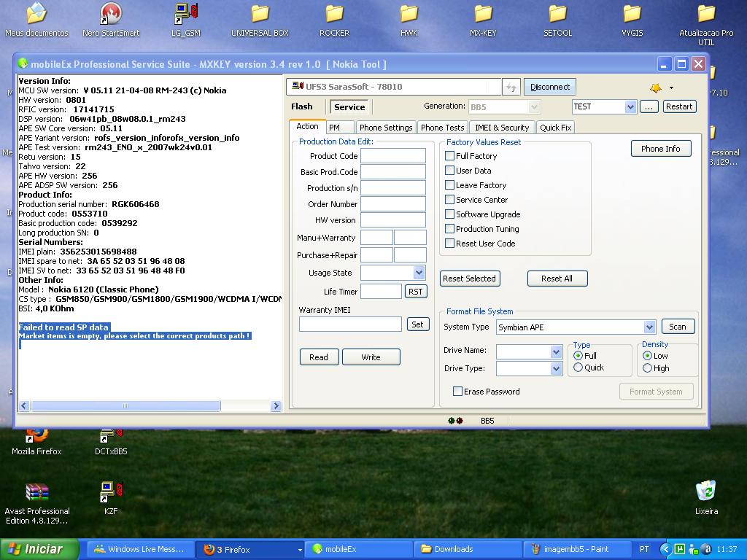This screenshot has width=747, height=560.
Task: Launch LG_GSM desktop shortcut
Action: [186, 14]
